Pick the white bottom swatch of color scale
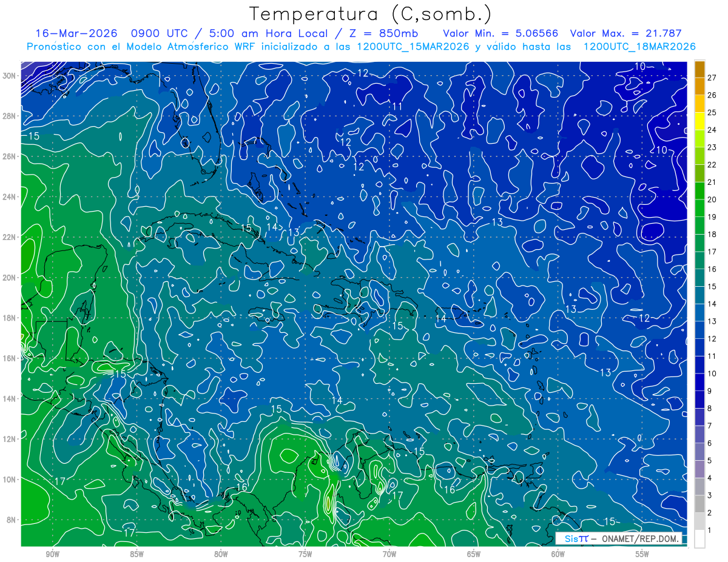This screenshot has height=562, width=728. (x=699, y=539)
